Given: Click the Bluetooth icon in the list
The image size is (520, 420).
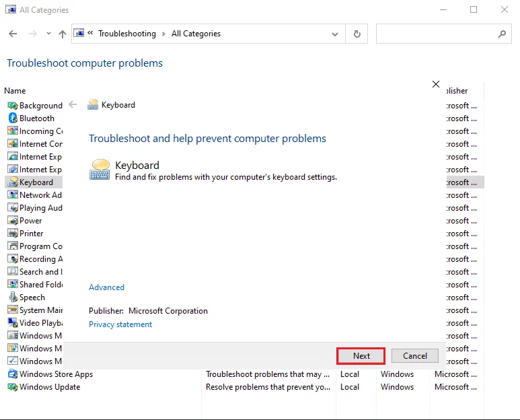Looking at the screenshot, I should click(13, 118).
